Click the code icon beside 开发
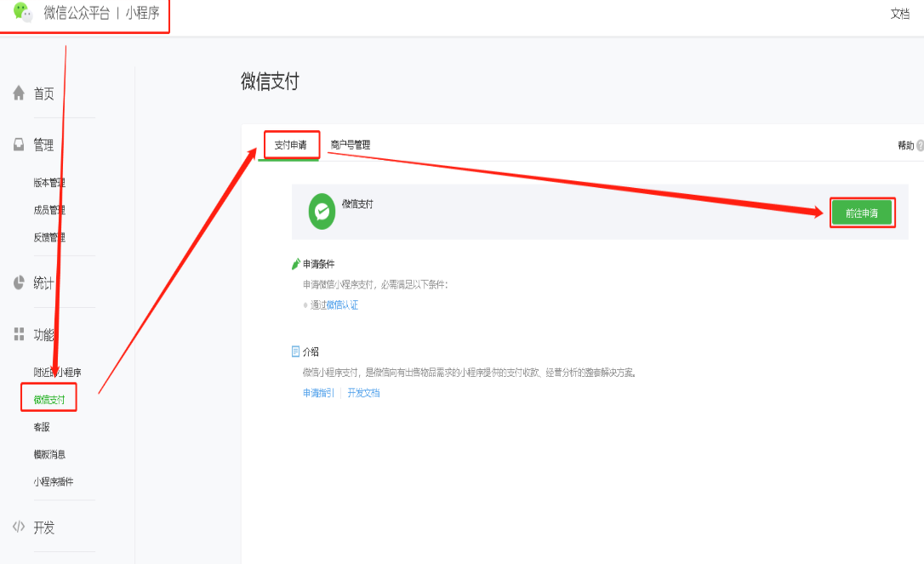This screenshot has height=564, width=924. [19, 527]
